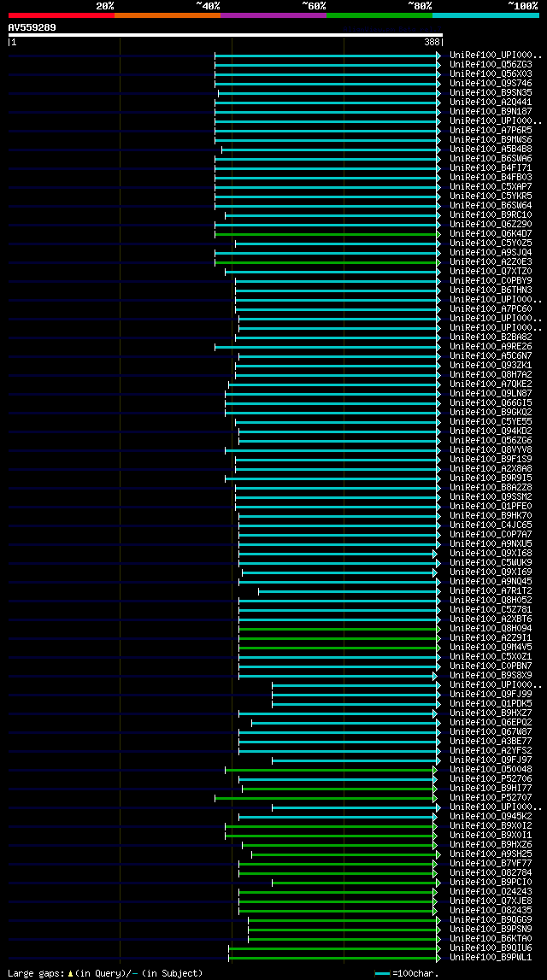The image size is (547, 980).
Task: Select hit label UniRef100_A5B4B8
Action: tap(491, 149)
